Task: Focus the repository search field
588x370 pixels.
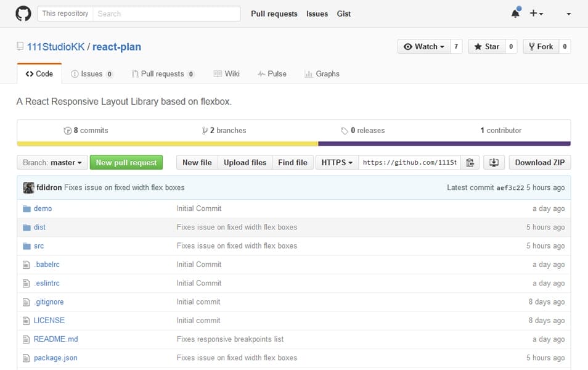Action: 166,14
